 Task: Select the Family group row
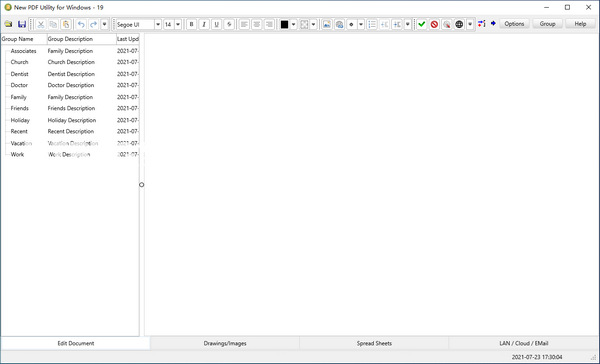(x=70, y=97)
